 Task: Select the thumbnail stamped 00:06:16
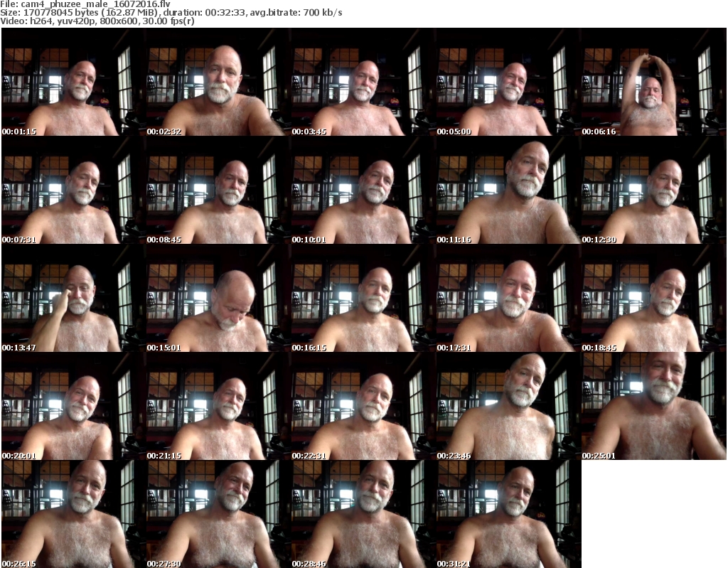(x=654, y=82)
